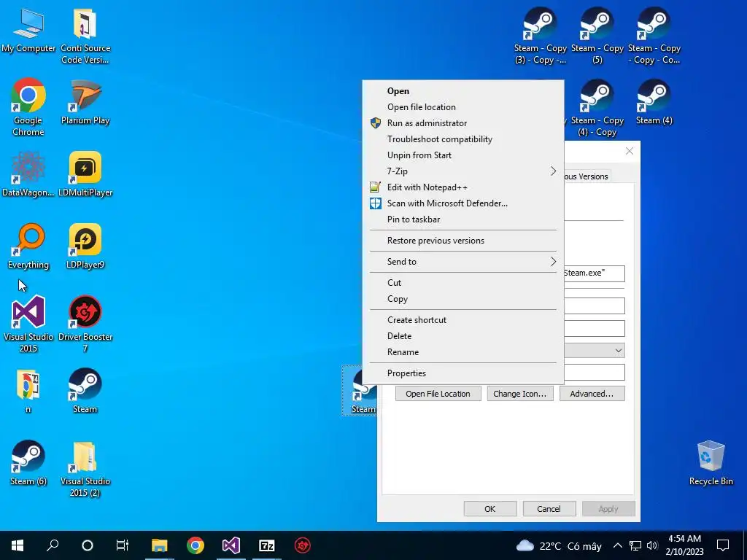Choose Unpin from Start
The image size is (747, 560).
(463, 155)
